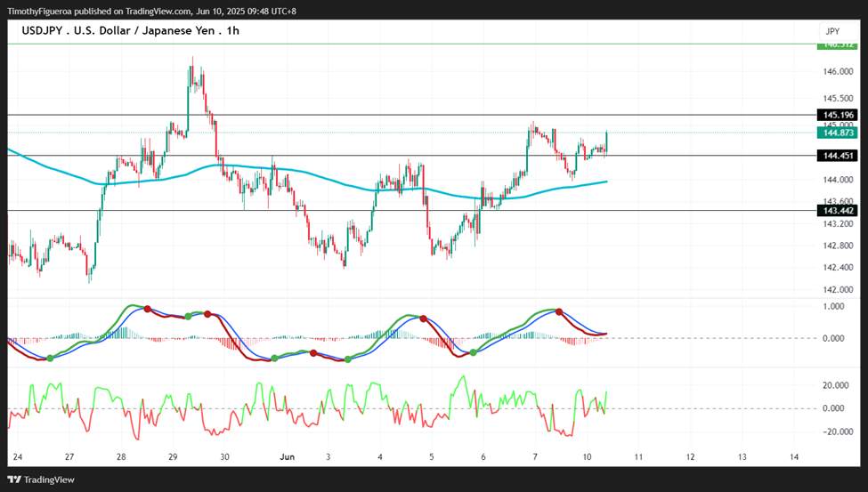Click the 143.200 price axis value
The width and height of the screenshot is (868, 492).
click(x=838, y=224)
